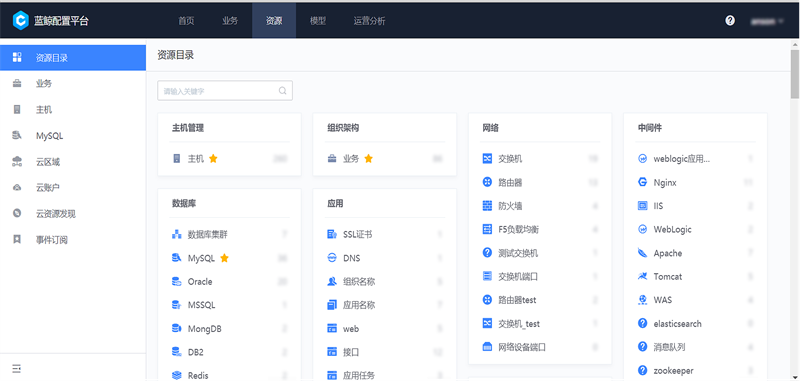Select the 资源 top nav tab

(274, 21)
